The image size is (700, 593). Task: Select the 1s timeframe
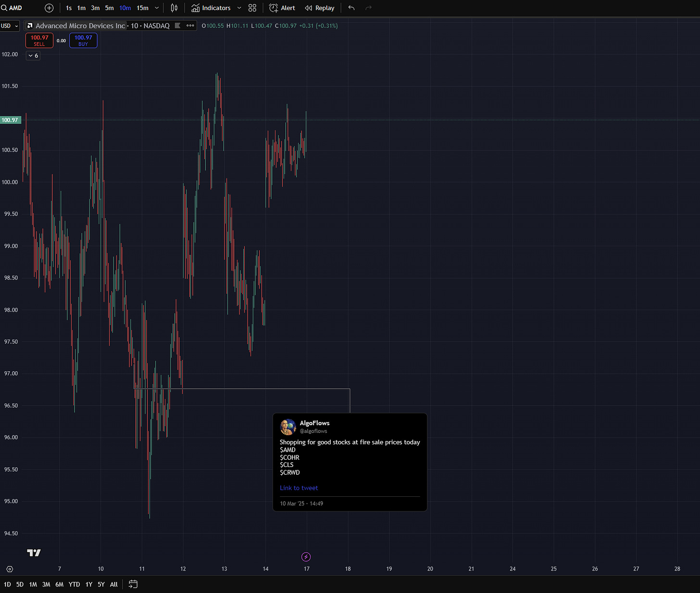pos(69,8)
